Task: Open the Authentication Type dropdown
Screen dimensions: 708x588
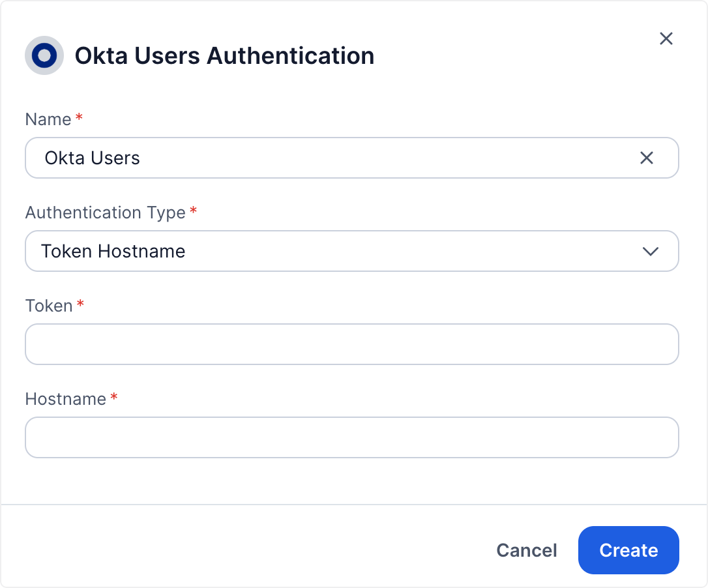Action: pyautogui.click(x=352, y=251)
